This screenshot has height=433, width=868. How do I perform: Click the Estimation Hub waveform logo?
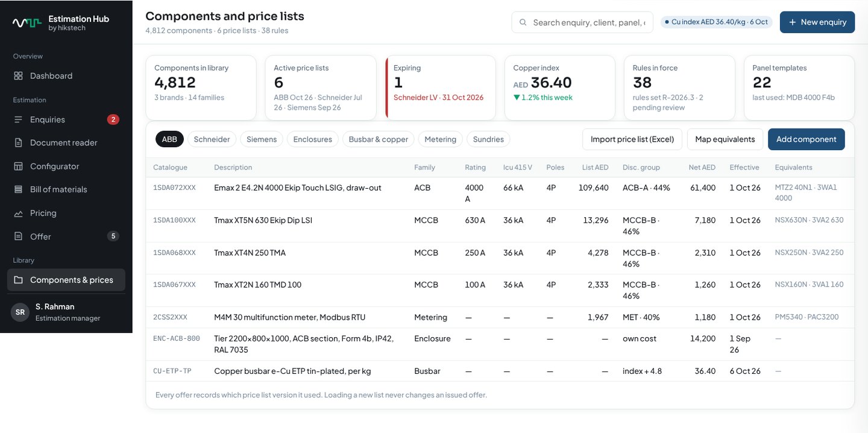tap(27, 23)
